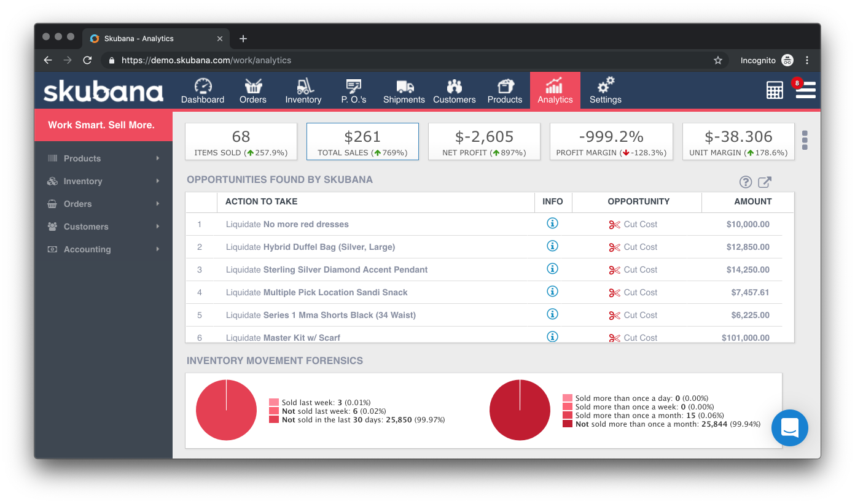Go back in browser history
The image size is (855, 504).
tap(48, 60)
